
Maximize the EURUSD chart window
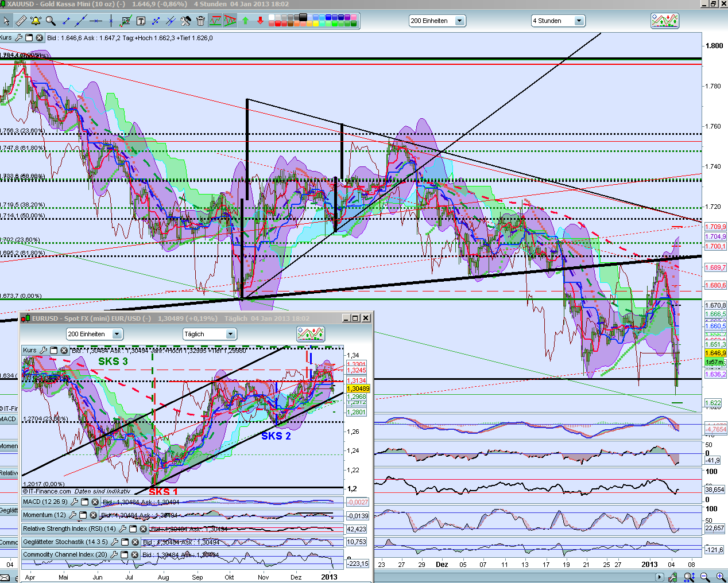355,318
